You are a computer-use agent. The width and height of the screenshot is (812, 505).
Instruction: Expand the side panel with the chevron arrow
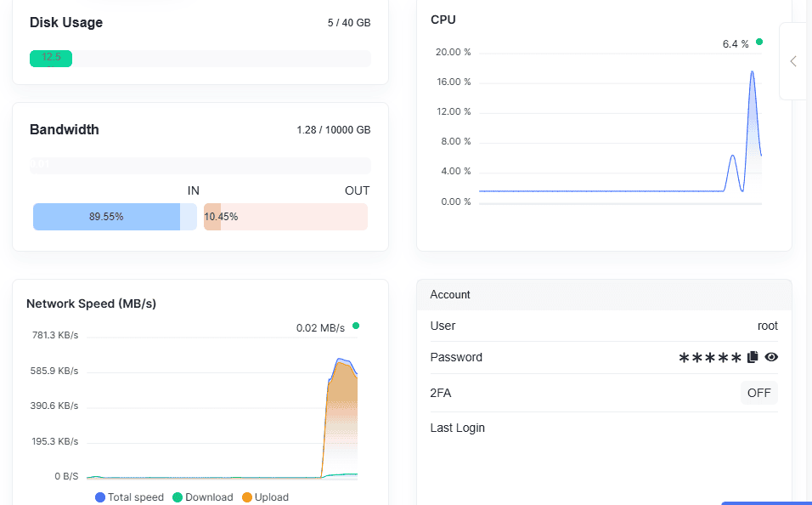pos(793,61)
